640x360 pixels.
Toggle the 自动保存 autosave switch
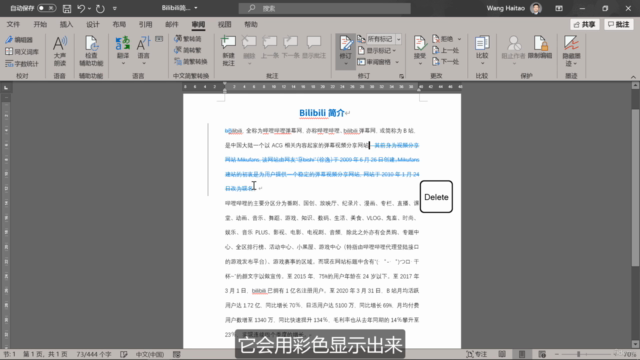pyautogui.click(x=46, y=8)
